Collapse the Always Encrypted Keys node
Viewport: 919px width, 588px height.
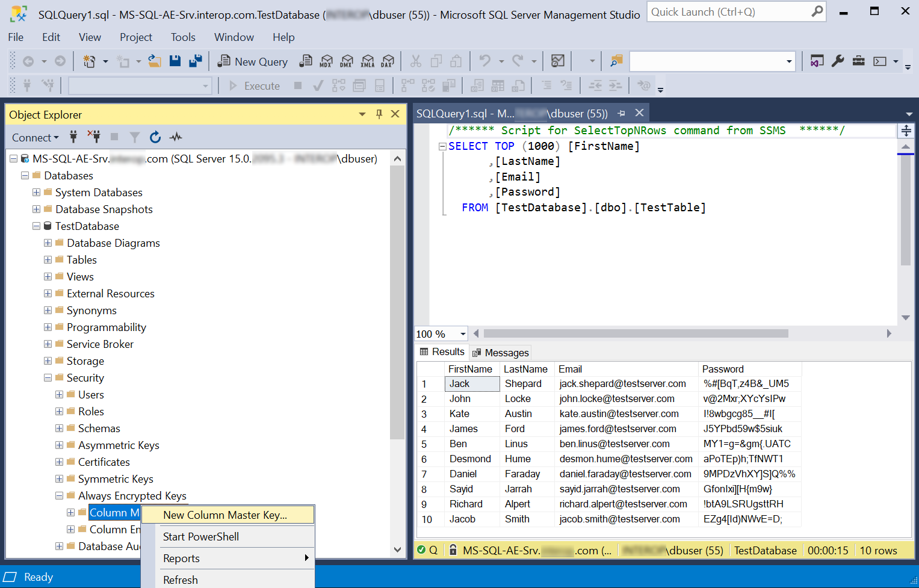59,496
